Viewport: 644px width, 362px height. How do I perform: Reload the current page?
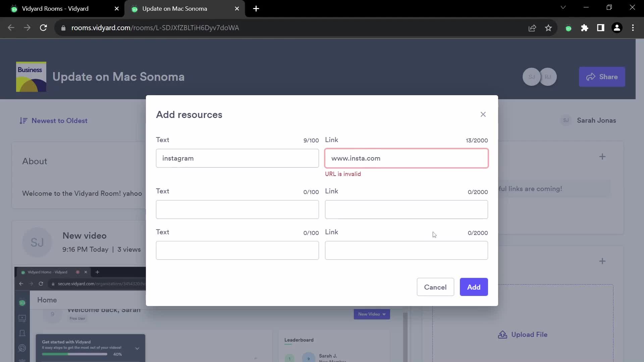[43, 28]
